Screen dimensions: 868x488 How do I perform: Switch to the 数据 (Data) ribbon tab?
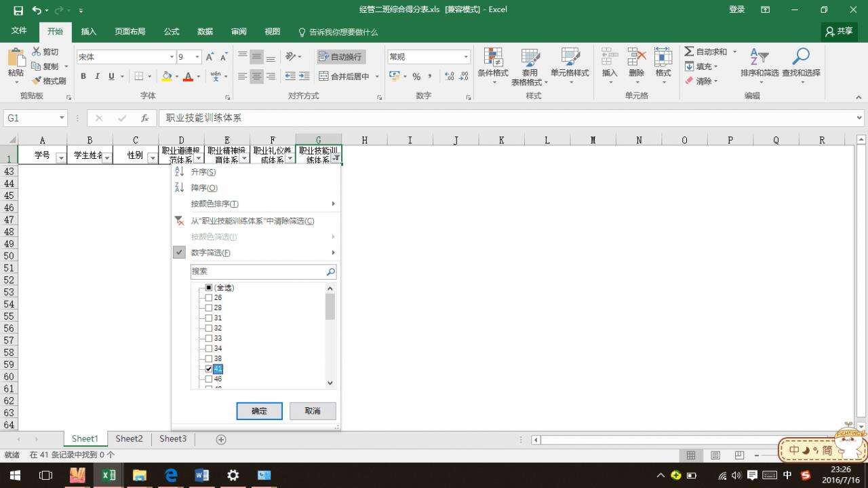(205, 32)
